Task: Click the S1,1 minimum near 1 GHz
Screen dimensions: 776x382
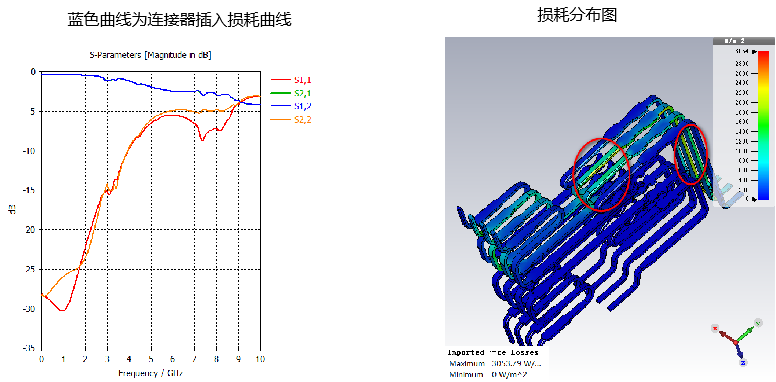Action: (62, 310)
